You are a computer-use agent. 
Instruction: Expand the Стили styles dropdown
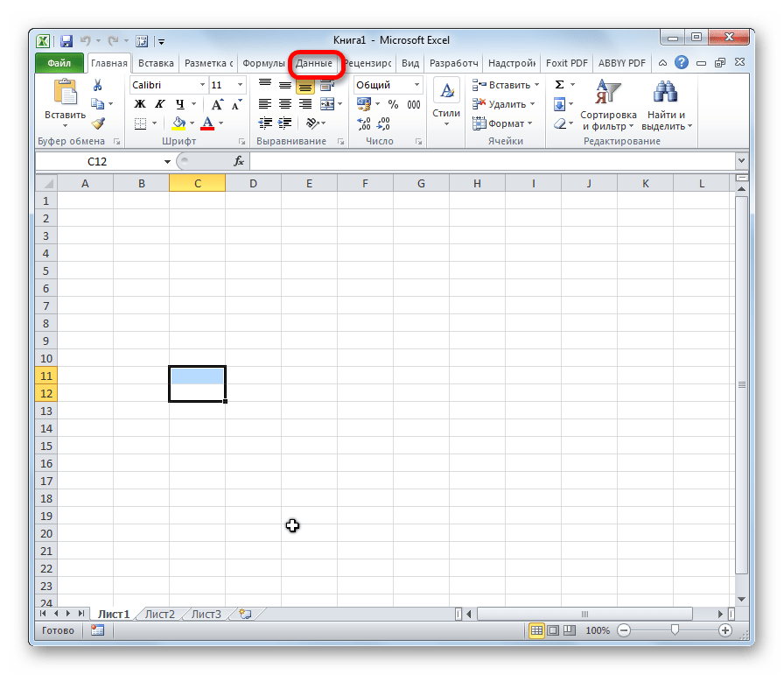[446, 105]
